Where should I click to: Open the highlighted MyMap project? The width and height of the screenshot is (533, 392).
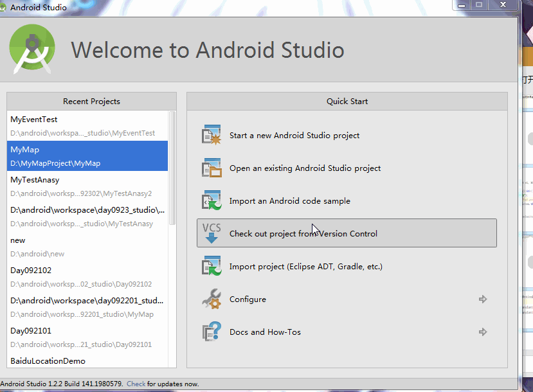pyautogui.click(x=87, y=156)
